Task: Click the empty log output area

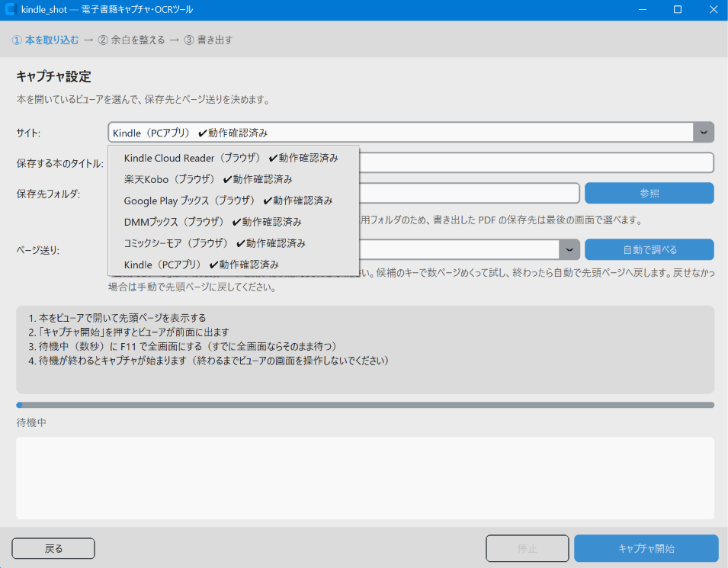Action: point(365,478)
